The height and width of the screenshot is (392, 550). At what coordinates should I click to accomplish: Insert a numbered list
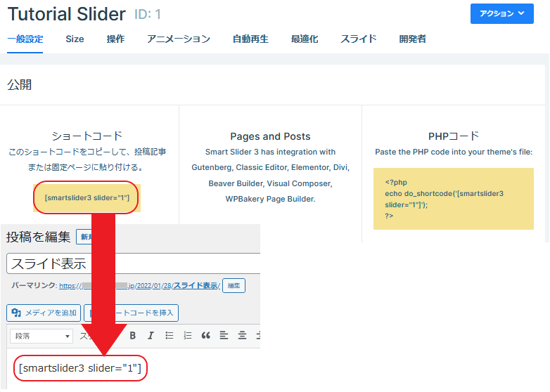(187, 336)
